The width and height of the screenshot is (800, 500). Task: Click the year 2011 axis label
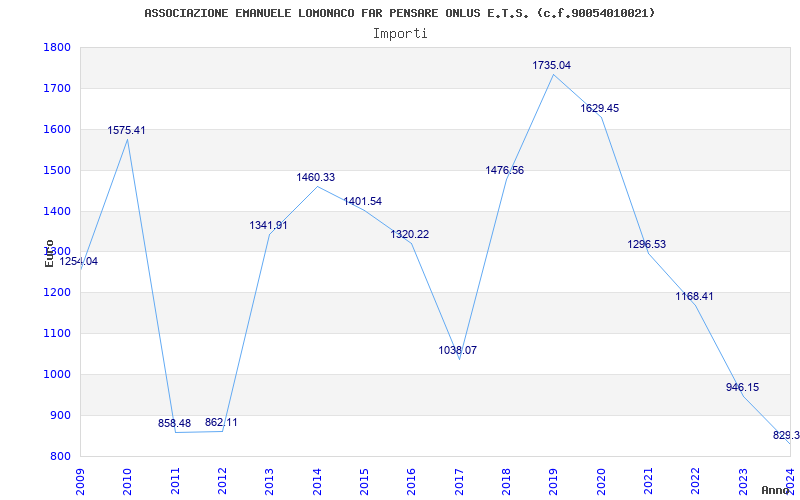175,481
